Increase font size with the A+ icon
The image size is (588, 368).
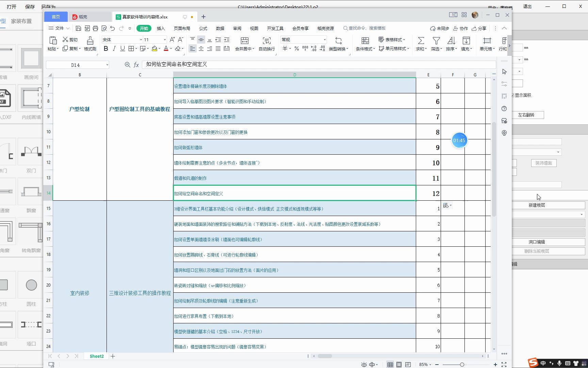(172, 40)
